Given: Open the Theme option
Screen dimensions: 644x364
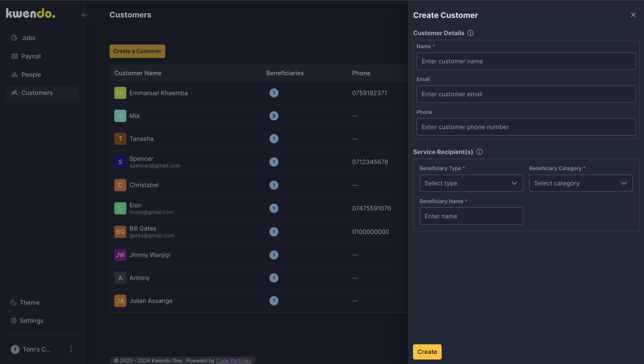Looking at the screenshot, I should [x=25, y=302].
